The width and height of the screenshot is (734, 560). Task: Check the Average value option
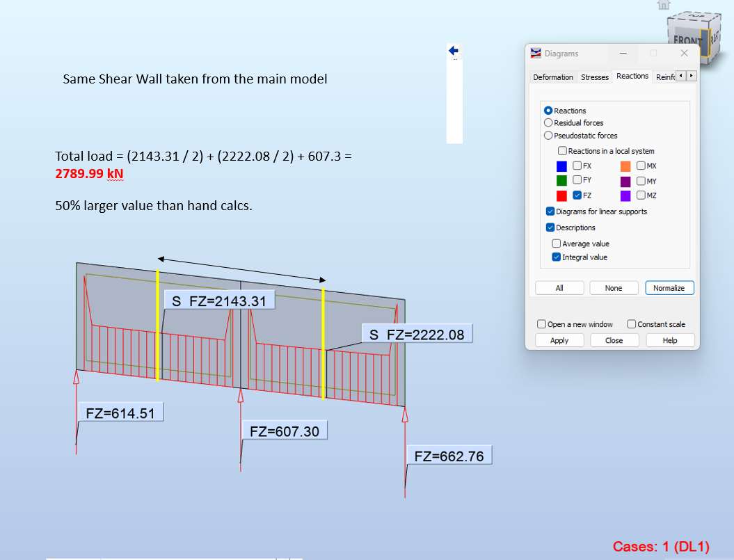(x=555, y=243)
